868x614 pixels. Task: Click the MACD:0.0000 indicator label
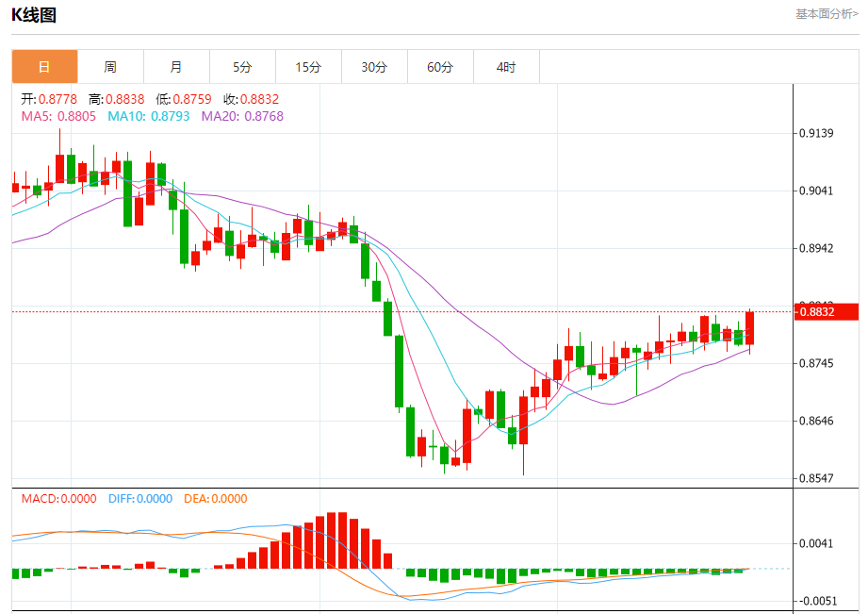[58, 499]
